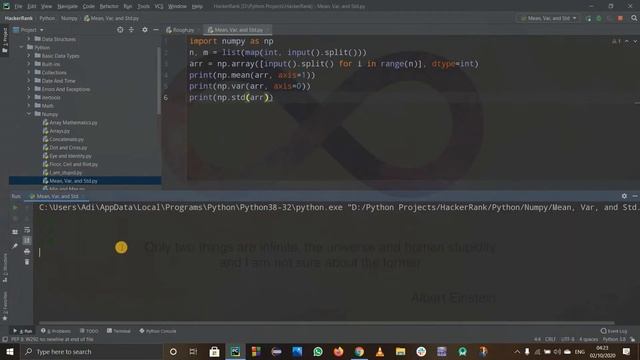Open Google Chrome from the taskbar

359,351
